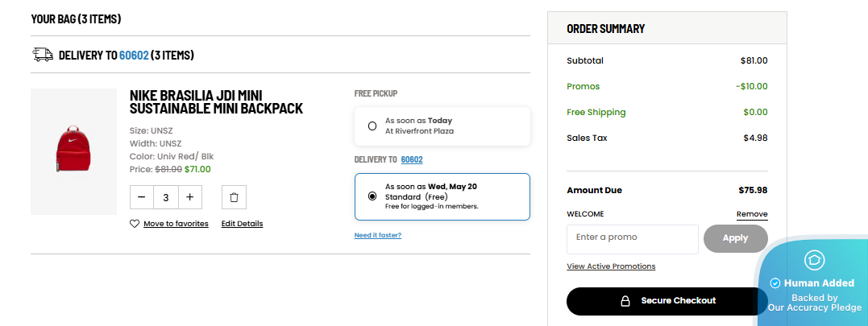
Task: Open the red Nike backpack thumbnail
Action: (73, 151)
